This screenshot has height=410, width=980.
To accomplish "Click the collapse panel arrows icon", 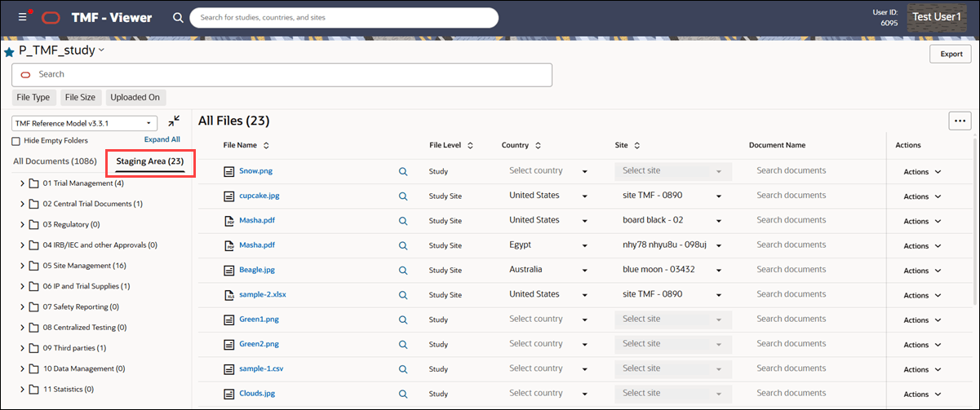I will pos(175,121).
